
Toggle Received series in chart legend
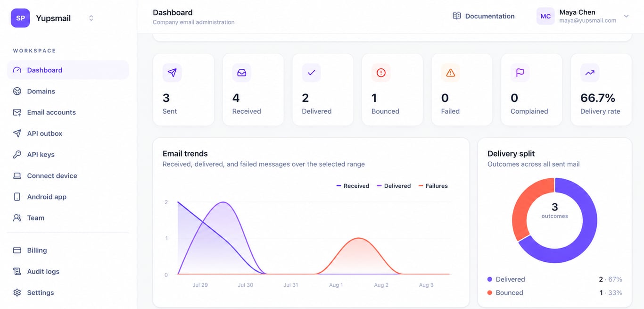pos(353,186)
